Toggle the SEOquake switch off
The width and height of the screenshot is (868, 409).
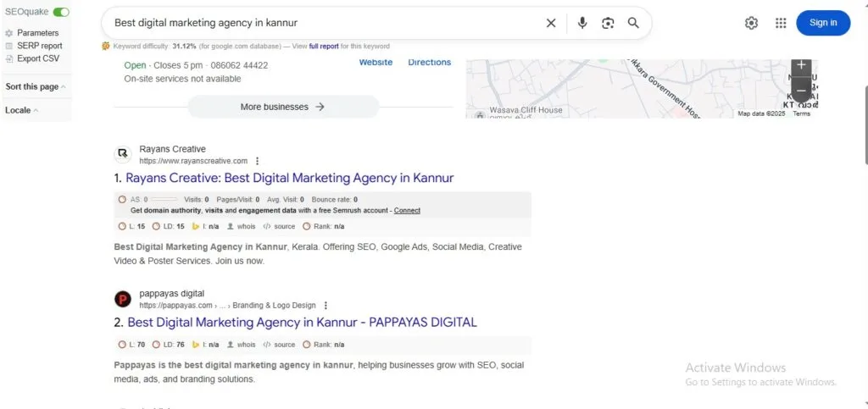pos(61,12)
